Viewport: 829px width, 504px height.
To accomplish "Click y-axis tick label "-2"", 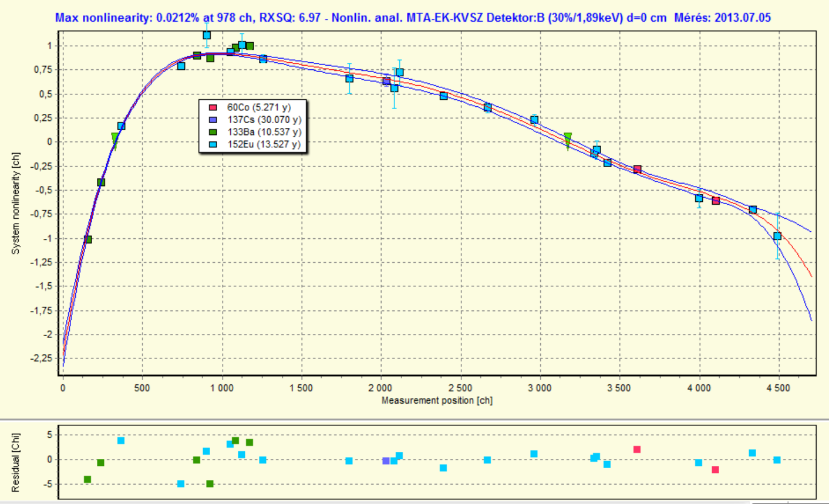I will pyautogui.click(x=47, y=334).
